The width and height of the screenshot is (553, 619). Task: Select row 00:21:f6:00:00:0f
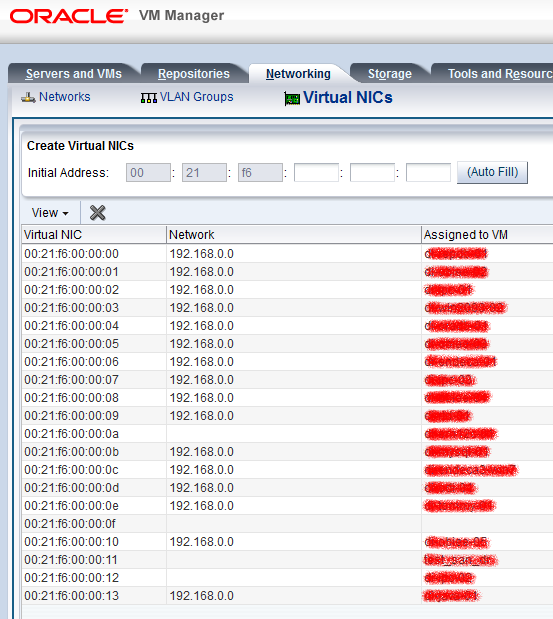[287, 524]
